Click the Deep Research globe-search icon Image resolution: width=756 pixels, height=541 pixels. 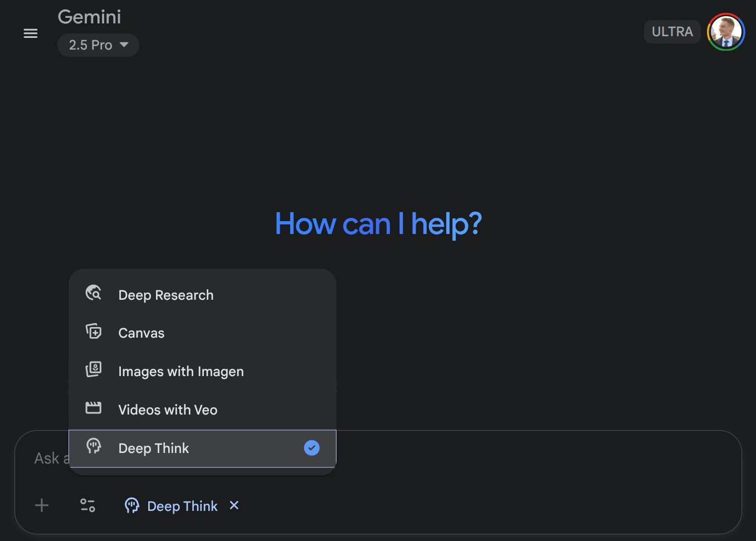94,293
